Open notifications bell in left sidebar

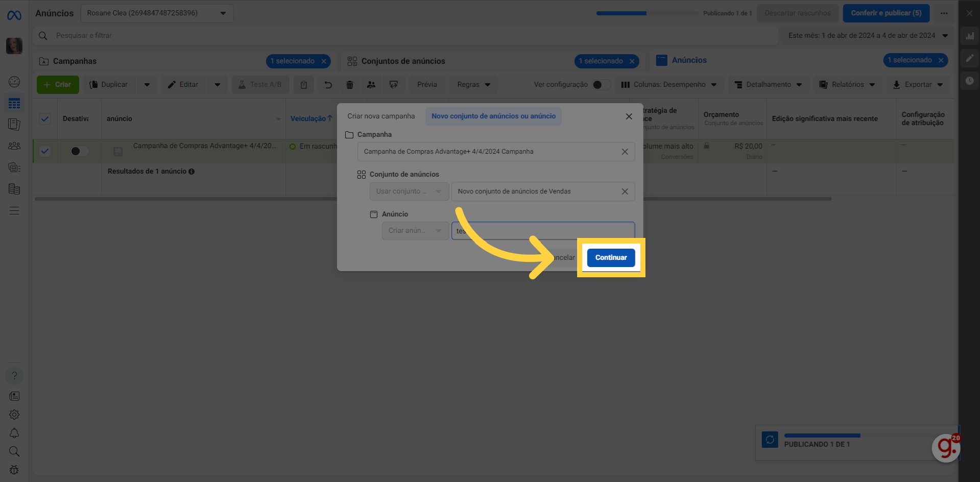click(14, 433)
